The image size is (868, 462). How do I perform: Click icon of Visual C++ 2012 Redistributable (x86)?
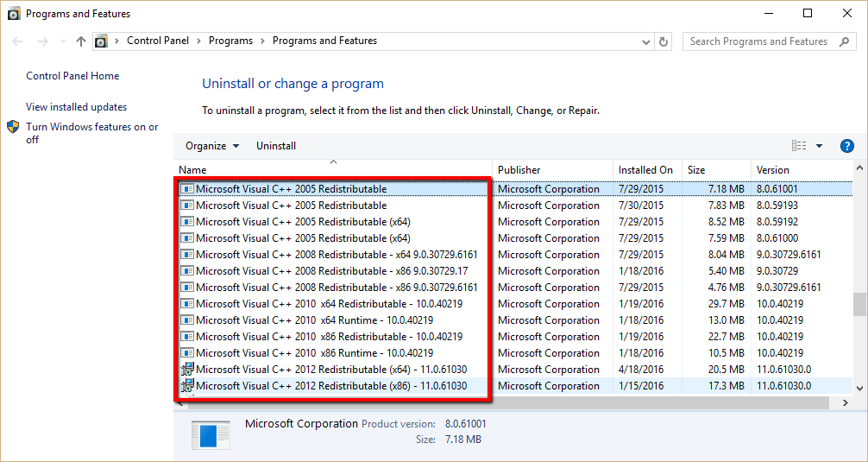pos(187,385)
